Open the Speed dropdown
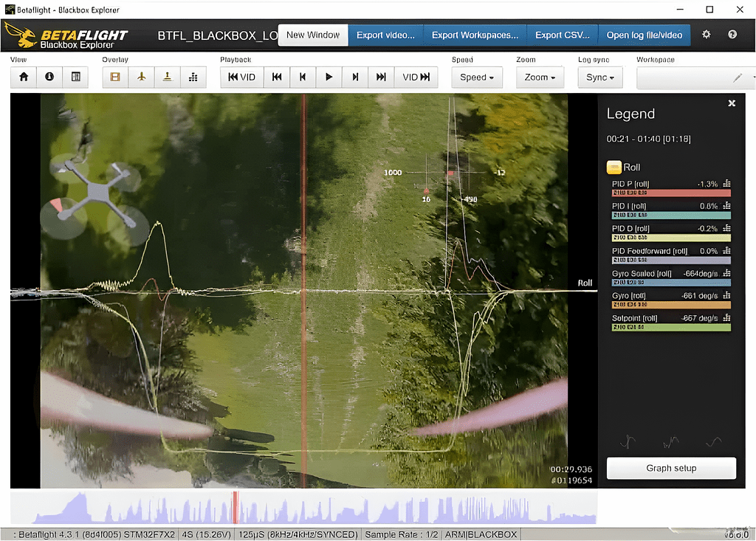Screen dimensions: 756x541 point(477,77)
